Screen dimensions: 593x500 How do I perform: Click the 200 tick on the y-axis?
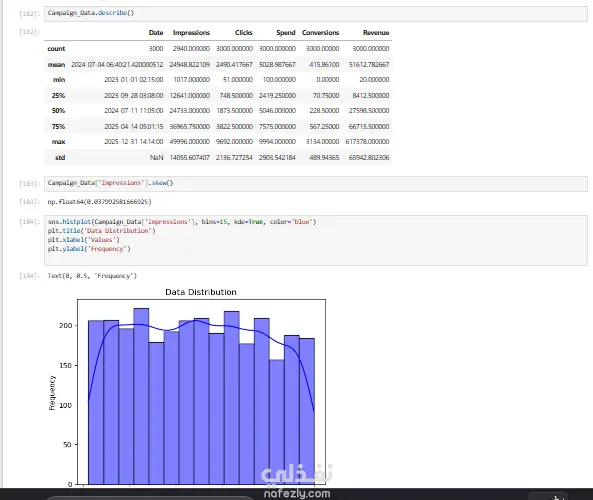tap(65, 326)
